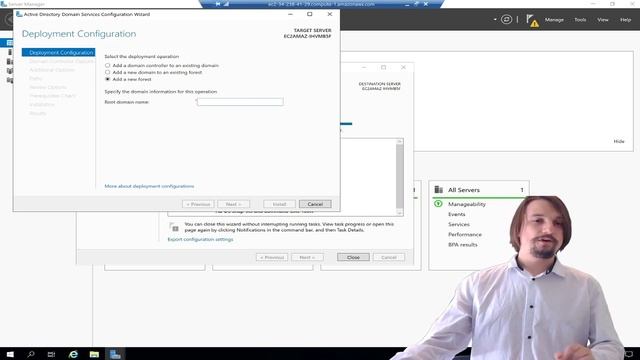640x360 pixels.
Task: Select Deployment Configuration step in sidebar
Action: pyautogui.click(x=58, y=52)
